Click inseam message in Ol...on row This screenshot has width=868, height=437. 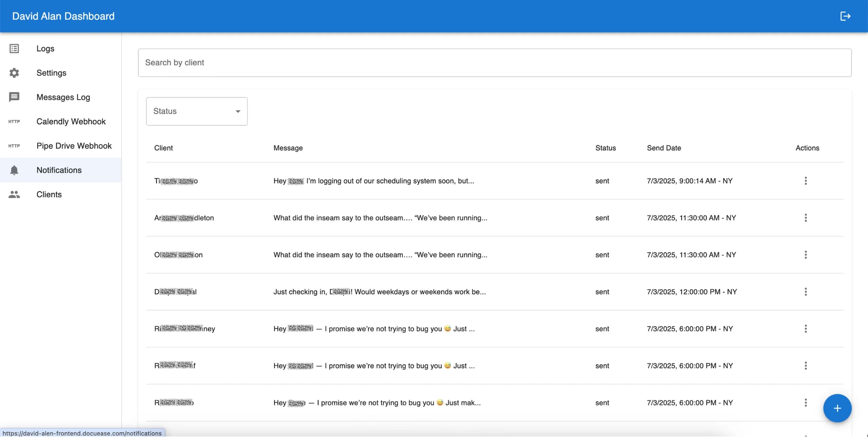[380, 255]
